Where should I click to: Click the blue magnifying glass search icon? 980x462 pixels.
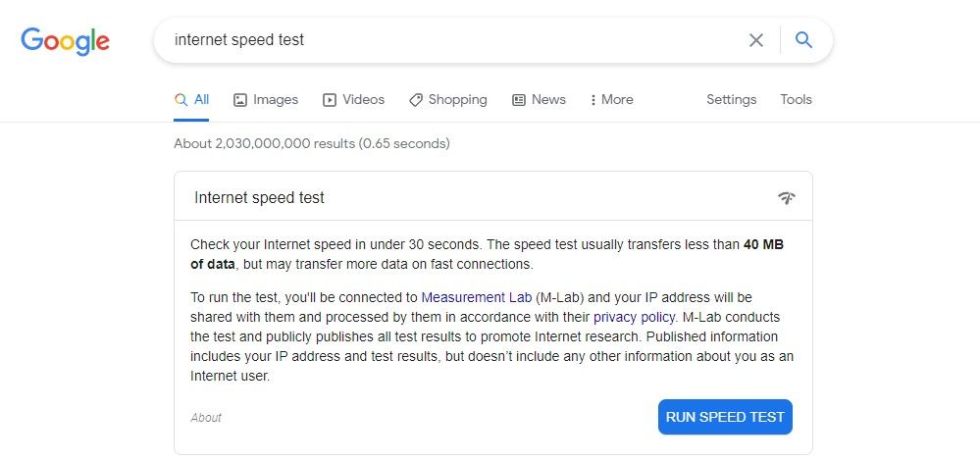(x=803, y=40)
